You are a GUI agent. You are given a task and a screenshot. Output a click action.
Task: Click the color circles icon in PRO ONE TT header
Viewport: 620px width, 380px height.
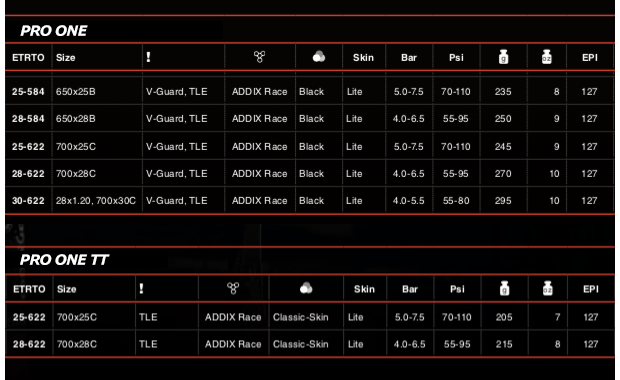coord(306,288)
